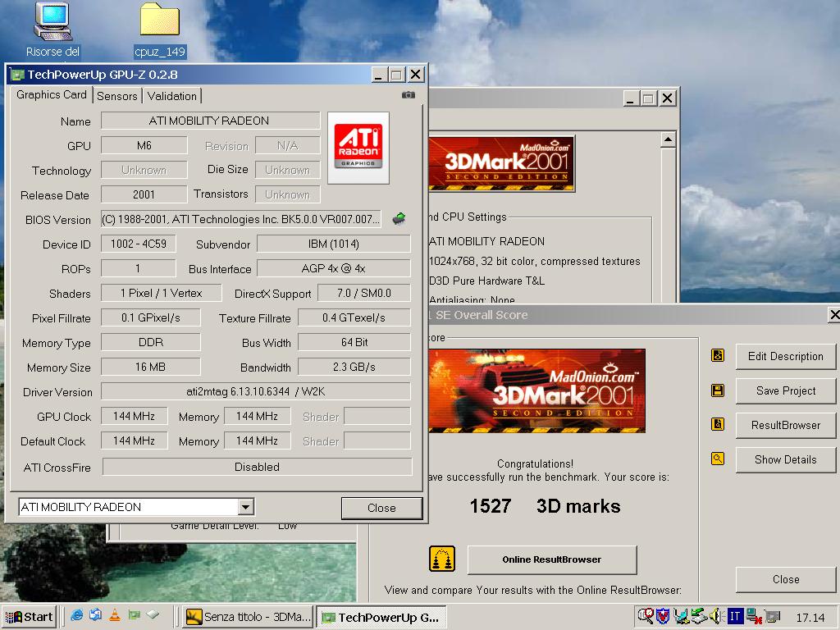The image size is (840, 630).
Task: Click the taskbar clock 17.14
Action: pyautogui.click(x=810, y=617)
